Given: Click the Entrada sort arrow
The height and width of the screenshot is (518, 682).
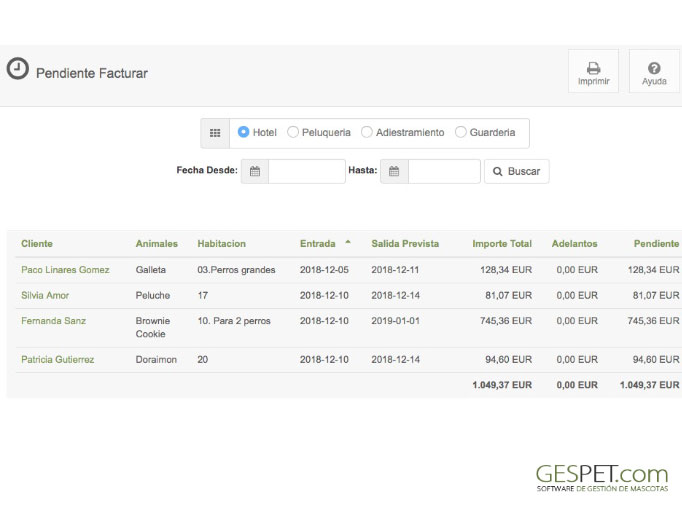Looking at the screenshot, I should point(348,242).
